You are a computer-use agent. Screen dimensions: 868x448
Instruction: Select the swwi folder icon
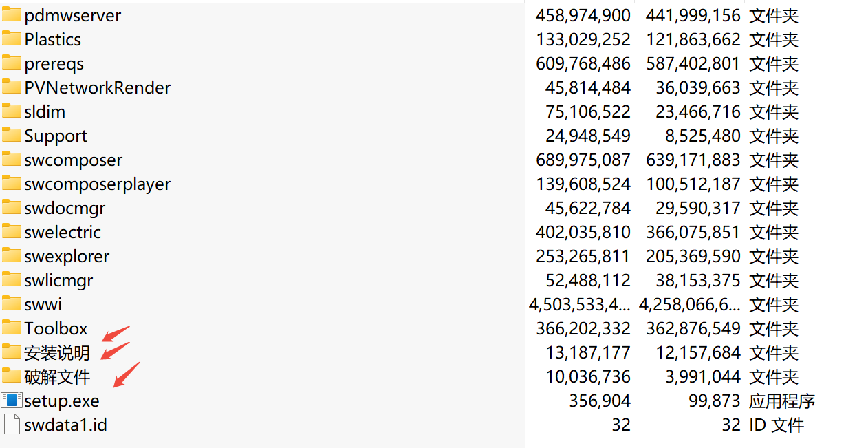point(11,303)
